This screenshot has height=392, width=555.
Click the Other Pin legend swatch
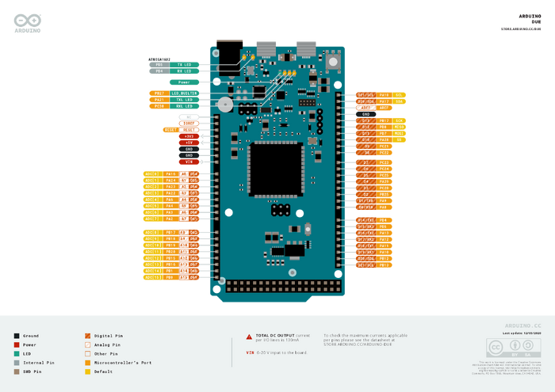[x=88, y=354]
